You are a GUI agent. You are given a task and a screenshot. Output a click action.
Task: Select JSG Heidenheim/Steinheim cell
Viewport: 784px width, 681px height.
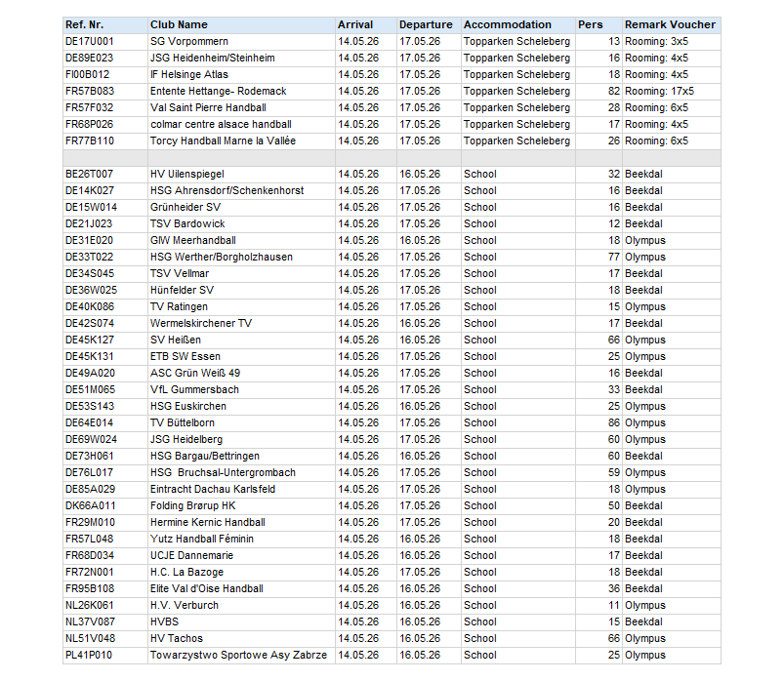[241, 58]
